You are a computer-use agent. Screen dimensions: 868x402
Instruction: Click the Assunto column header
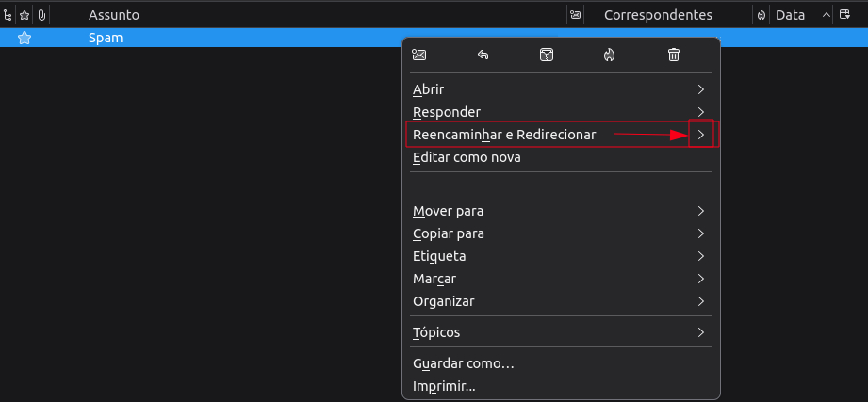[114, 15]
